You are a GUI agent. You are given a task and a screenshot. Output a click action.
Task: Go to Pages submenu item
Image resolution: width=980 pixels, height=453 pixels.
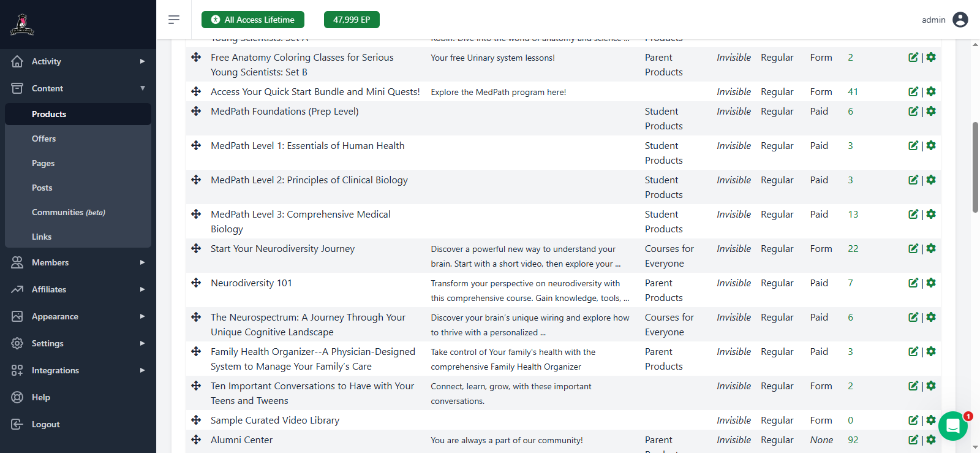click(x=43, y=163)
